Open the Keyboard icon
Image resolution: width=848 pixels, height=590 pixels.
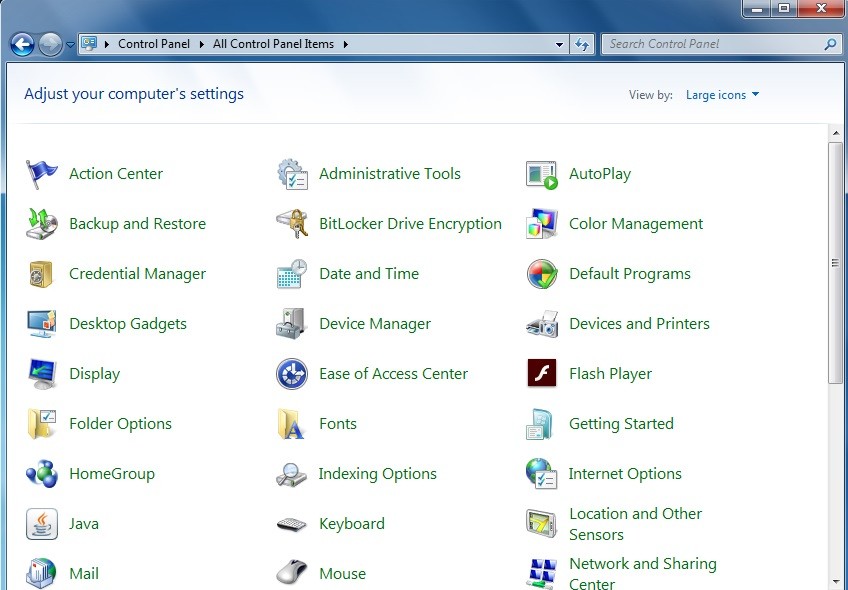(292, 524)
